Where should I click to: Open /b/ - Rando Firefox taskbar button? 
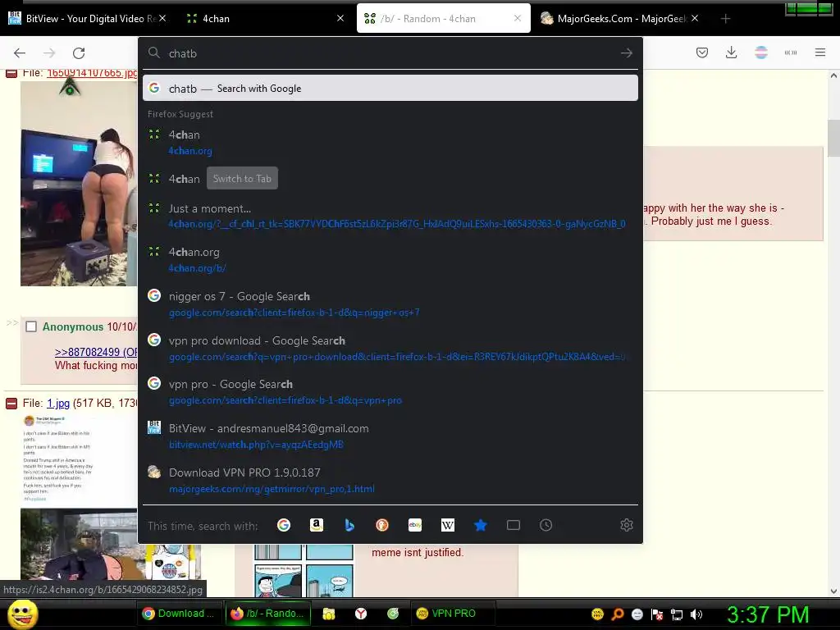click(267, 614)
